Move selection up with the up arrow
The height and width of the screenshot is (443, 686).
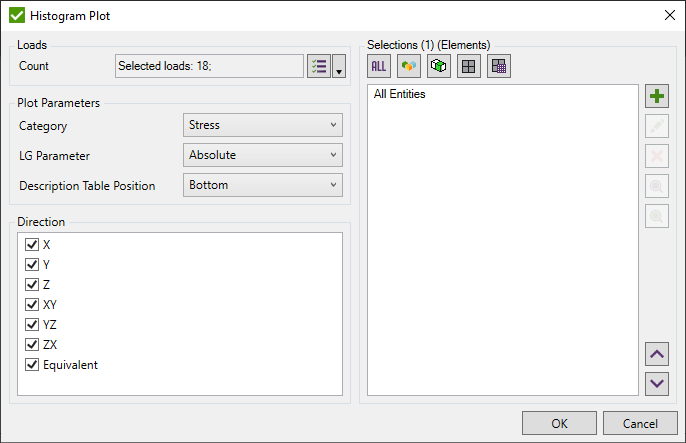657,353
